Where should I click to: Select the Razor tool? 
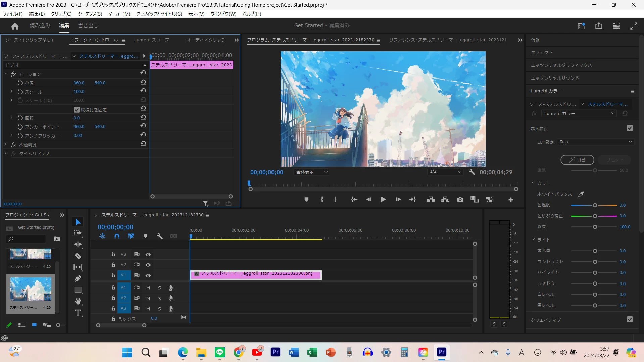[78, 256]
